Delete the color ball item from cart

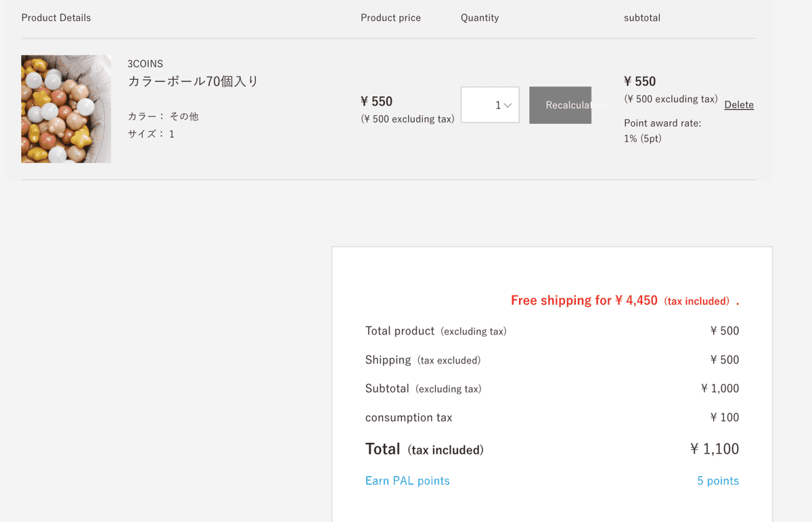(739, 105)
